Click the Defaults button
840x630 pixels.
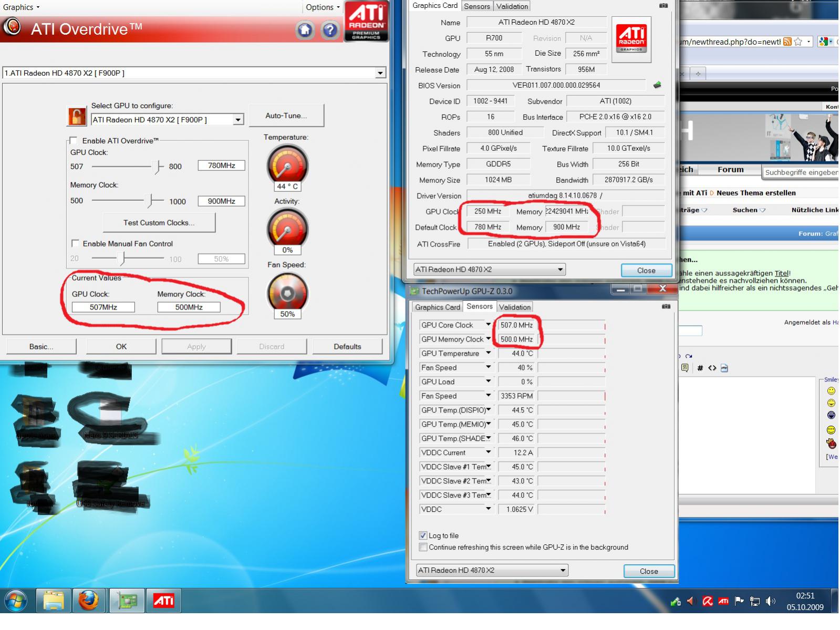coord(347,346)
